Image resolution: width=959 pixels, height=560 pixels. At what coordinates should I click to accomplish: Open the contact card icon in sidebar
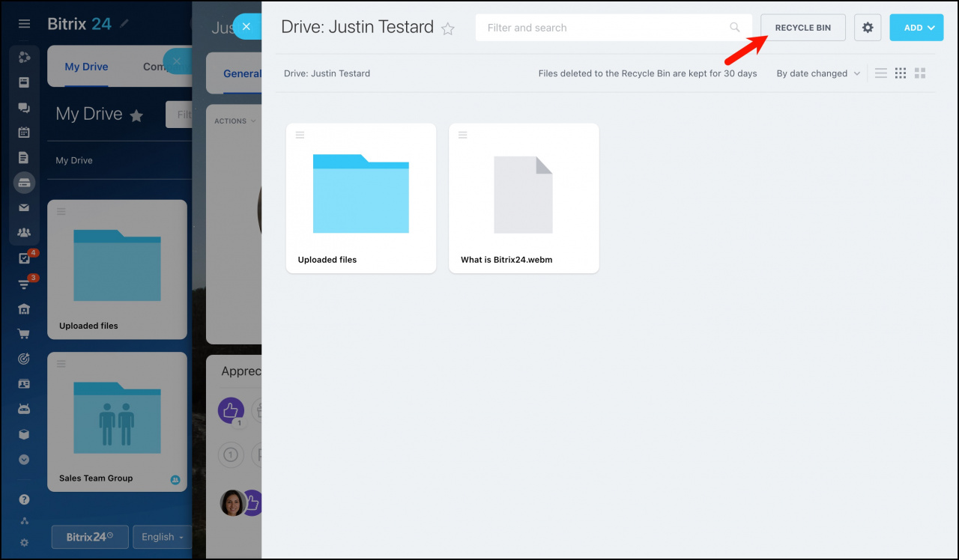24,384
